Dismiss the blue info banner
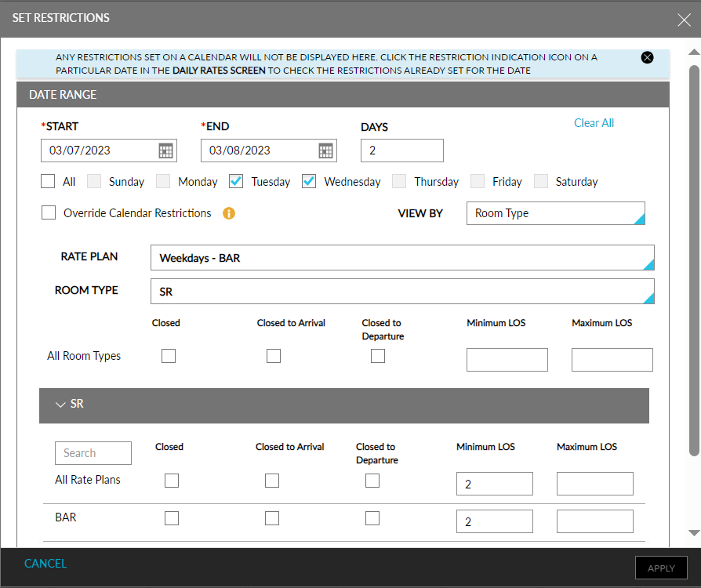The image size is (701, 588). (647, 57)
